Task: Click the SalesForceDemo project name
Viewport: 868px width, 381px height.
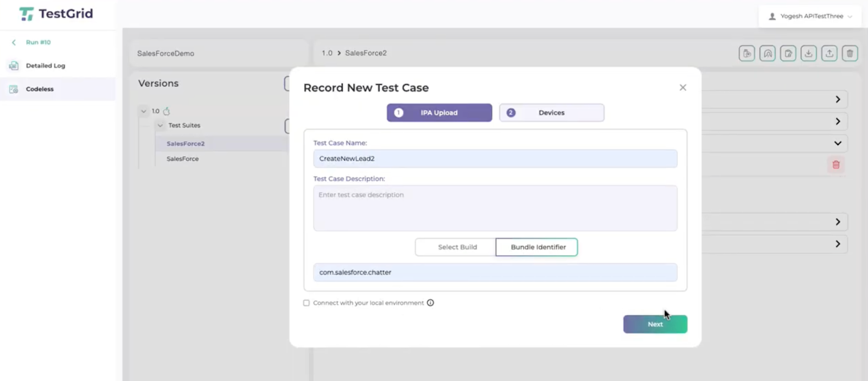Action: pos(165,54)
